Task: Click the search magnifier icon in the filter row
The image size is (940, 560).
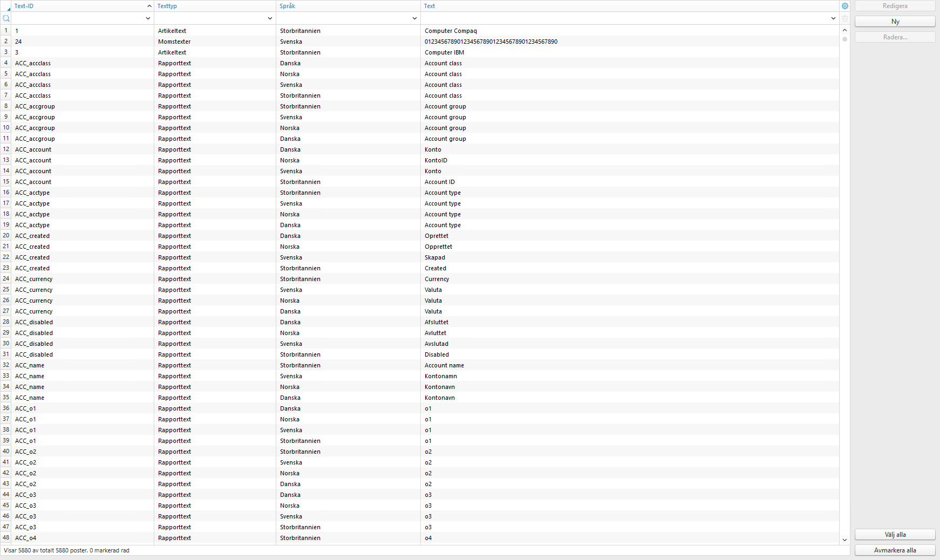Action: [6, 18]
